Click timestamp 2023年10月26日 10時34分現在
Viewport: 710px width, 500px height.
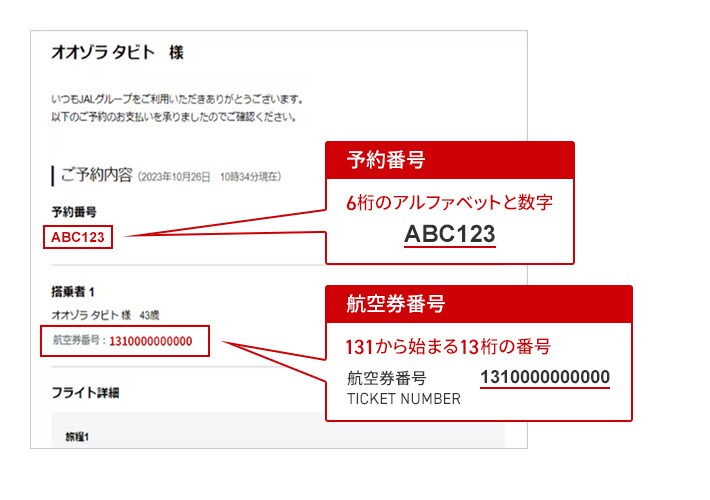(x=209, y=177)
